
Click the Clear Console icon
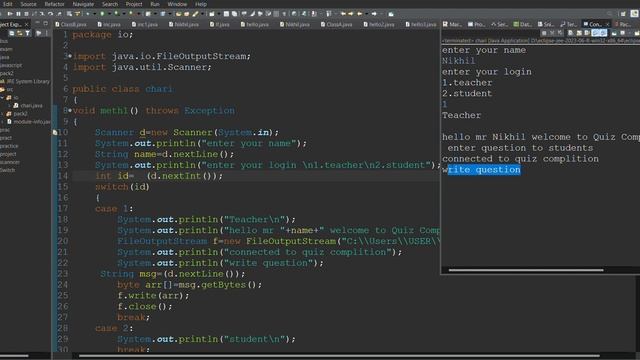tap(570, 33)
